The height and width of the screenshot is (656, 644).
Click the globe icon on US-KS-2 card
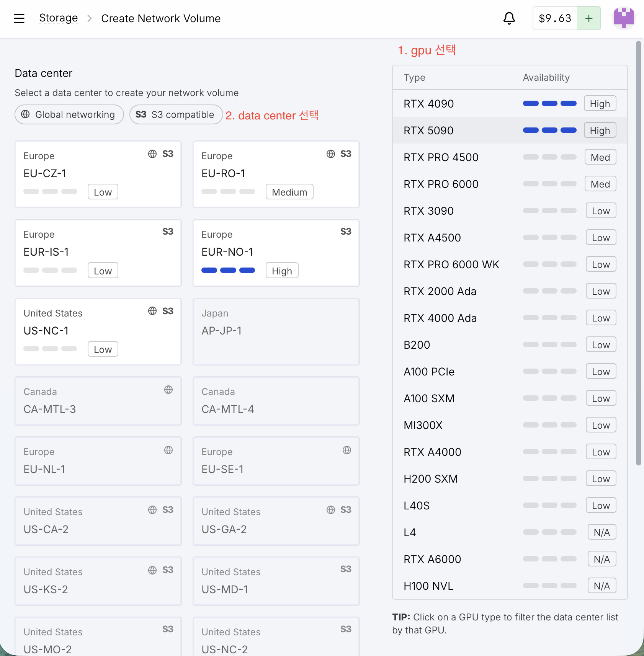click(x=152, y=570)
